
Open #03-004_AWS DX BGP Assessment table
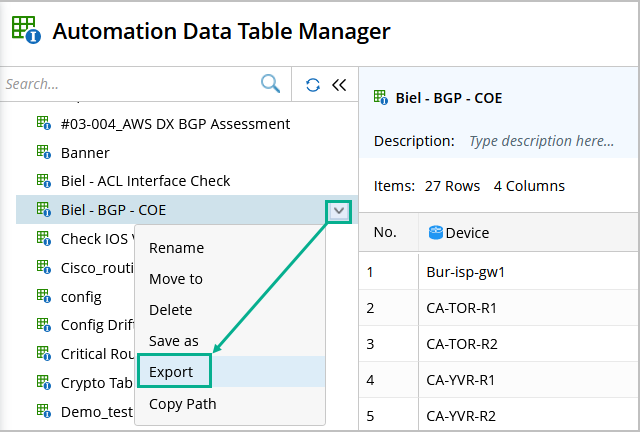(x=175, y=124)
